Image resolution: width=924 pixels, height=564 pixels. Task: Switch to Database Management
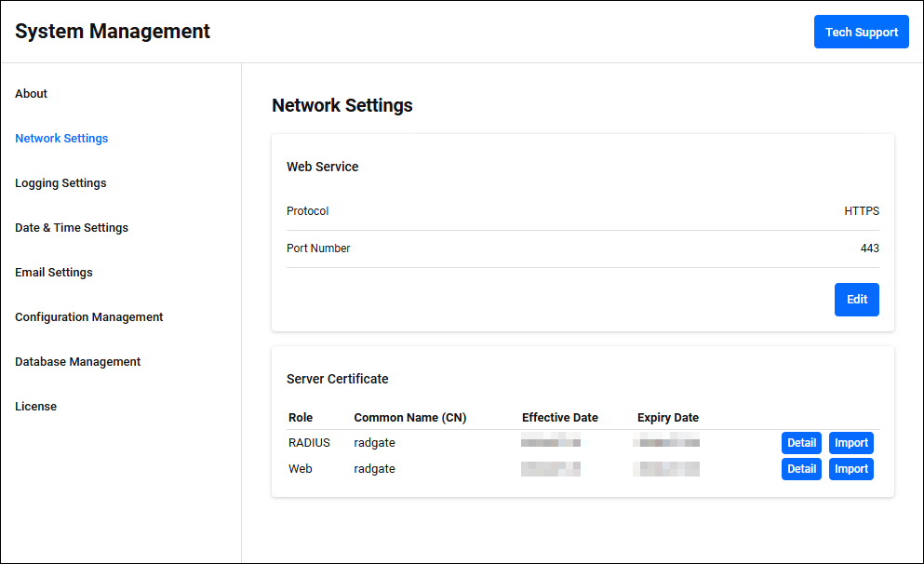[78, 362]
